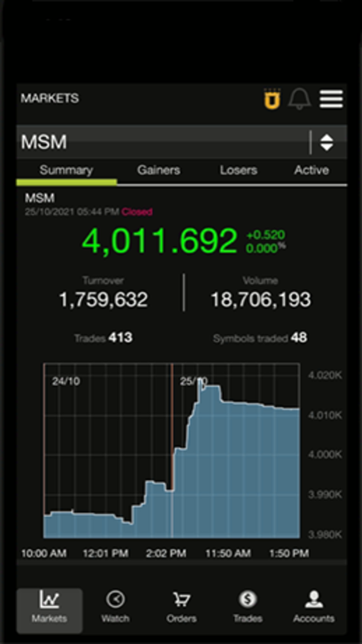Switch to the Gainers tab
Image resolution: width=362 pixels, height=644 pixels.
(159, 170)
